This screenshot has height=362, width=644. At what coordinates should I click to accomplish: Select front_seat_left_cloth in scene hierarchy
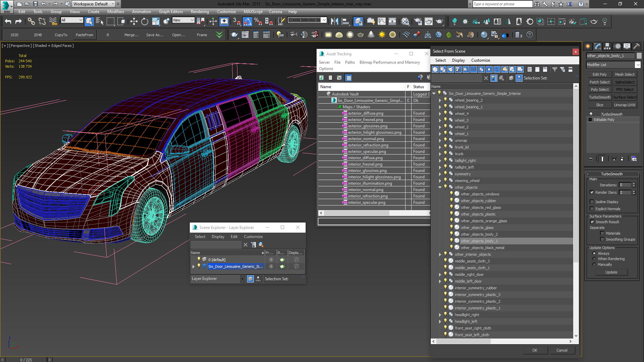(472, 335)
